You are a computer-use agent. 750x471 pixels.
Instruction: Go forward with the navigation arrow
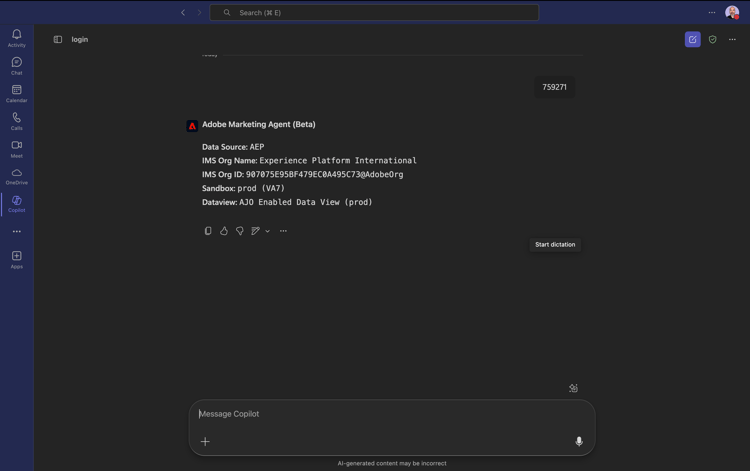tap(199, 12)
